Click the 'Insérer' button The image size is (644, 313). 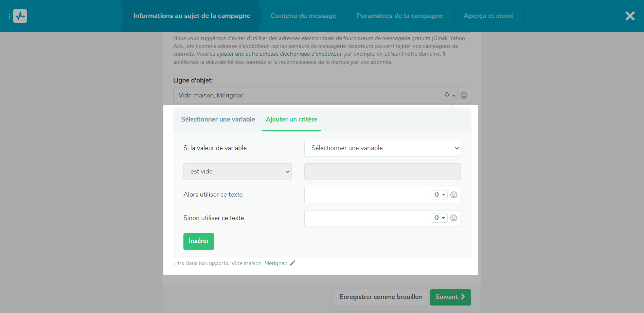[x=199, y=241]
